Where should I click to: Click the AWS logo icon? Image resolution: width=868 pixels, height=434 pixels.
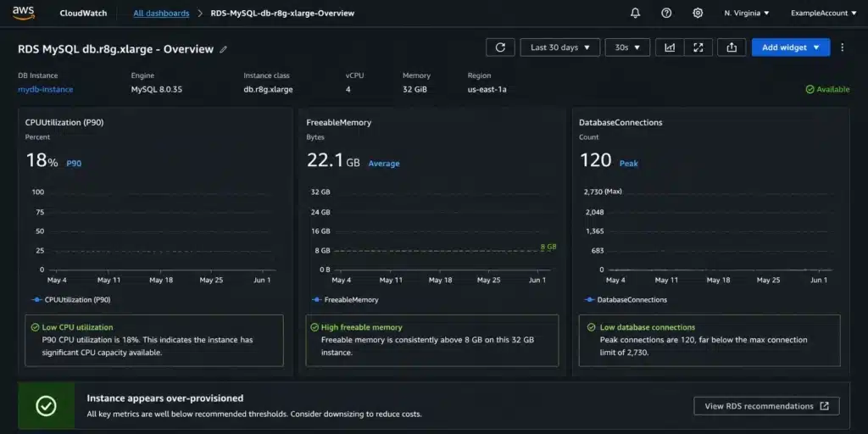pos(23,13)
